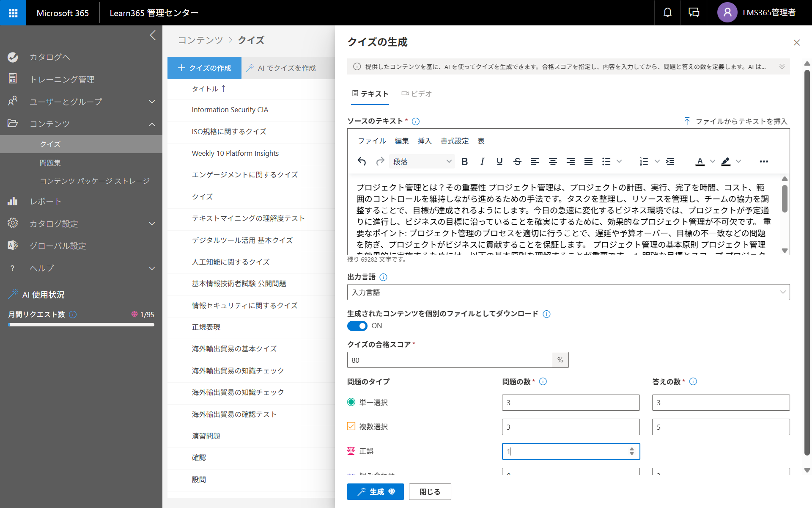This screenshot has height=508, width=812.
Task: Click the 正誤 question count stepper
Action: pyautogui.click(x=631, y=451)
